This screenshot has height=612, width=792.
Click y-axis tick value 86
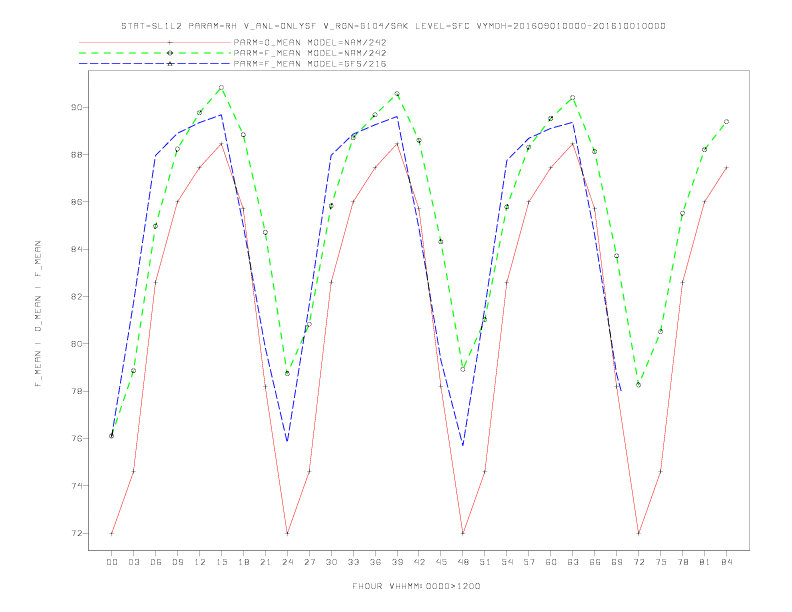76,201
